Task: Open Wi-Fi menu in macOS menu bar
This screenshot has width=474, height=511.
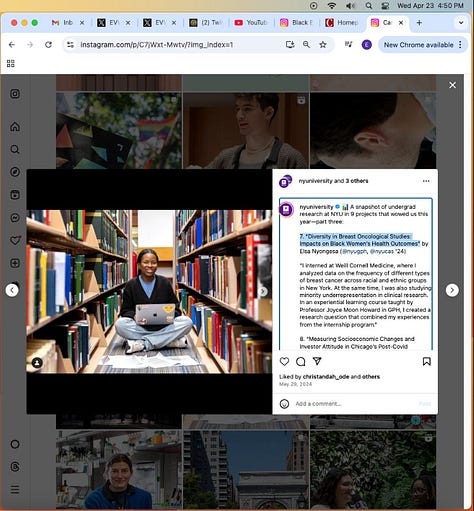Action: pos(331,6)
